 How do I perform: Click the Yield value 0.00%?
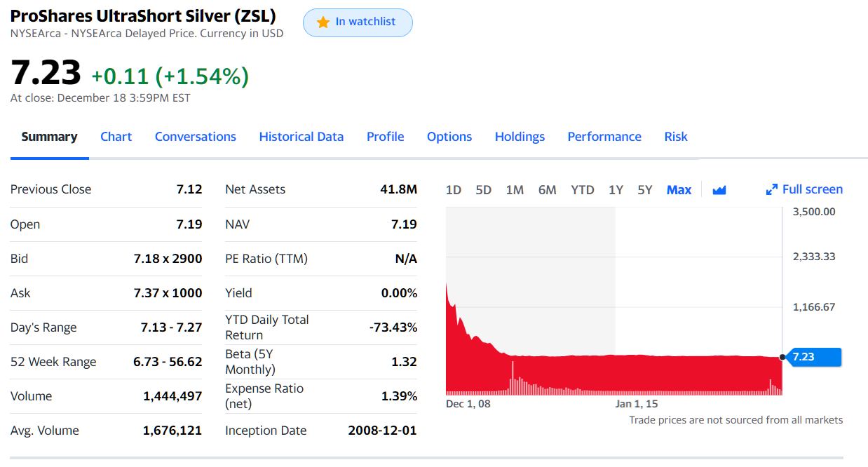(x=400, y=293)
